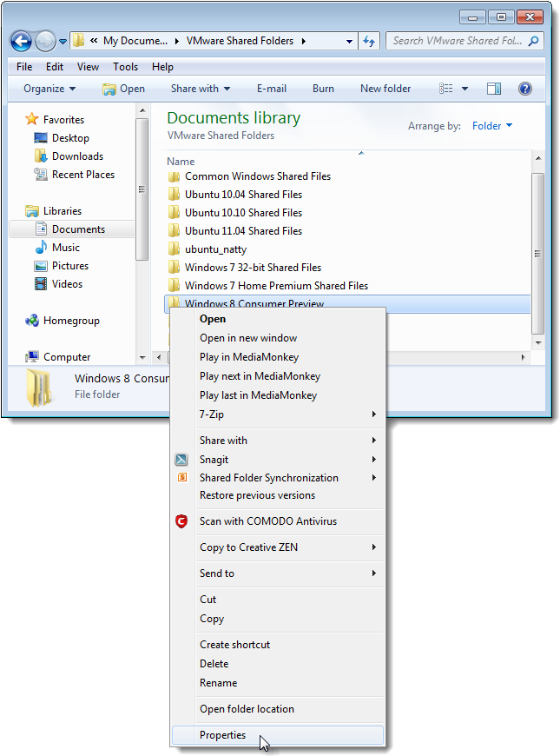This screenshot has height=756, width=560.
Task: Open the View menu
Action: pos(88,67)
